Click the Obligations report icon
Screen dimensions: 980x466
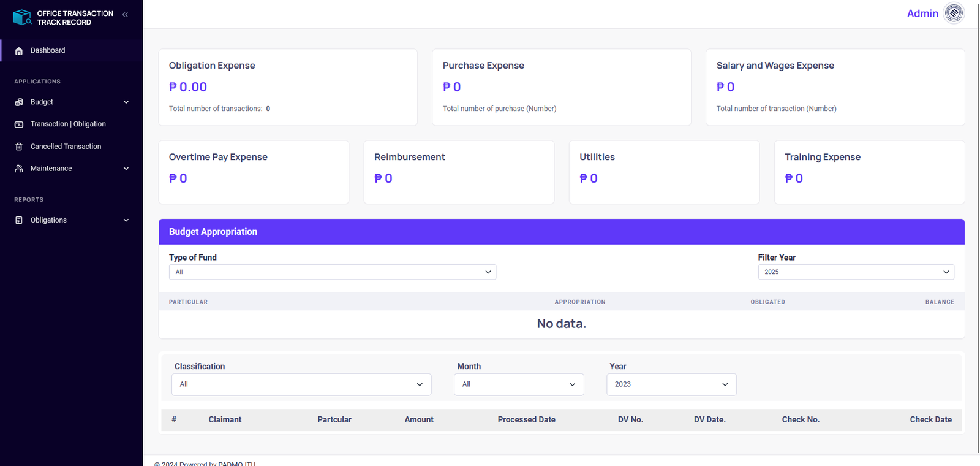coord(19,220)
